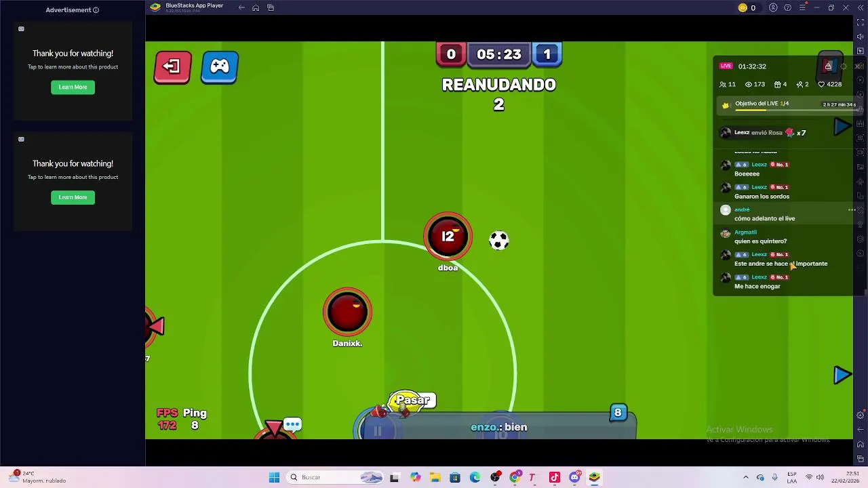Select the Danixk. player disc
The height and width of the screenshot is (488, 868).
click(347, 312)
